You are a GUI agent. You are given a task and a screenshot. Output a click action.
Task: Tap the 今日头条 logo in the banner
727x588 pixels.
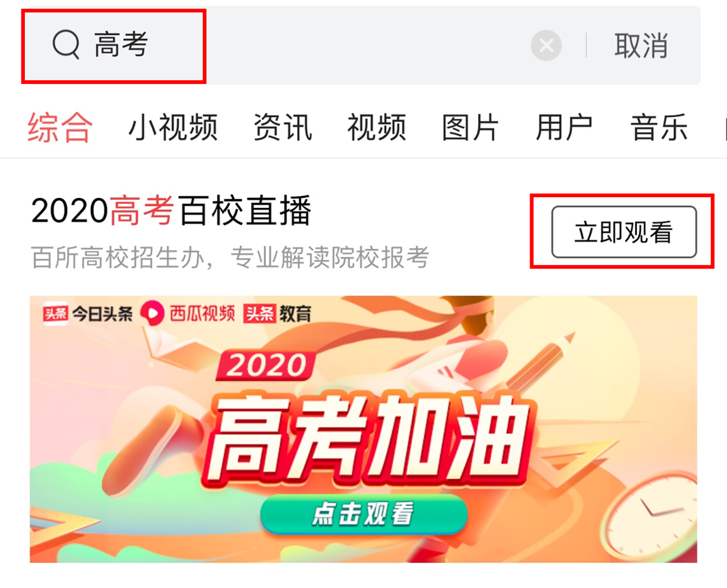88,314
